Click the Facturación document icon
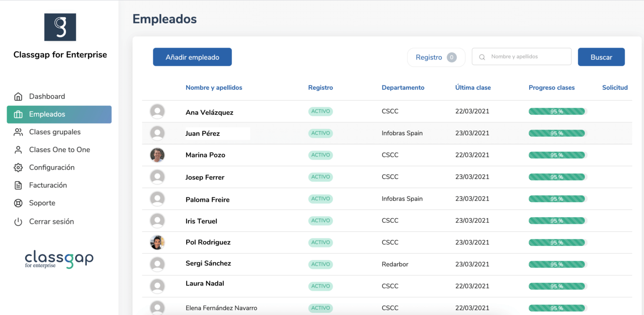The height and width of the screenshot is (315, 644). 18,185
